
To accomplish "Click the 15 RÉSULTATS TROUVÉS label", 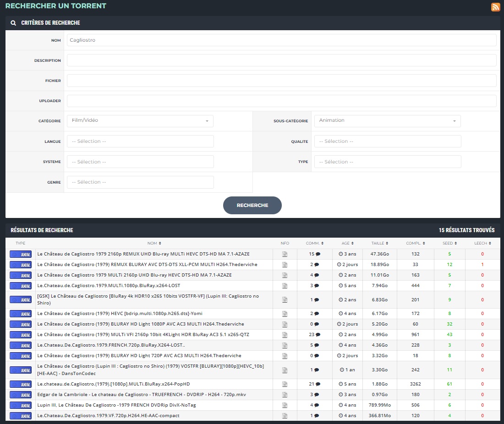I will [x=467, y=230].
